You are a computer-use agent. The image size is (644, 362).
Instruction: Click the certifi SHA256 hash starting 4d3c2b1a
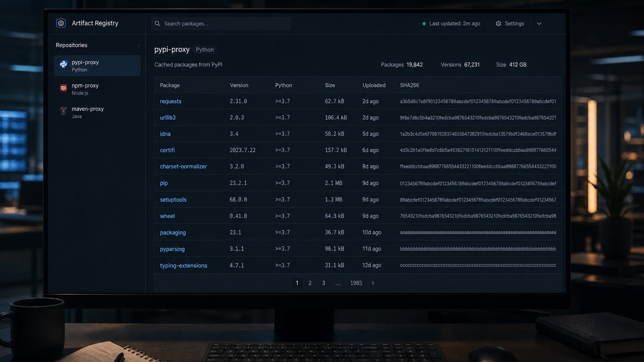click(478, 150)
